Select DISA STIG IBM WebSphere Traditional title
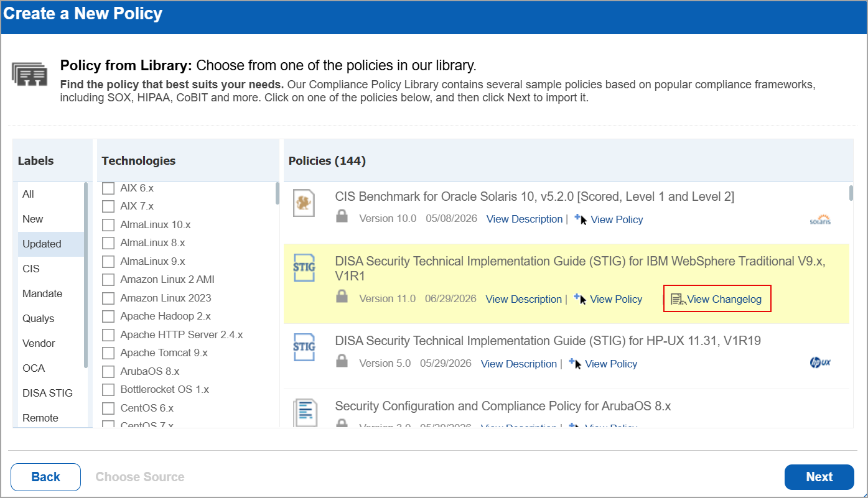The width and height of the screenshot is (868, 498). point(580,269)
